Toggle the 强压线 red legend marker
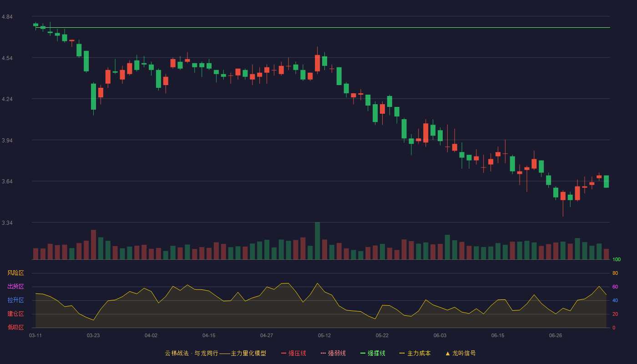This screenshot has height=364, width=637. click(283, 353)
